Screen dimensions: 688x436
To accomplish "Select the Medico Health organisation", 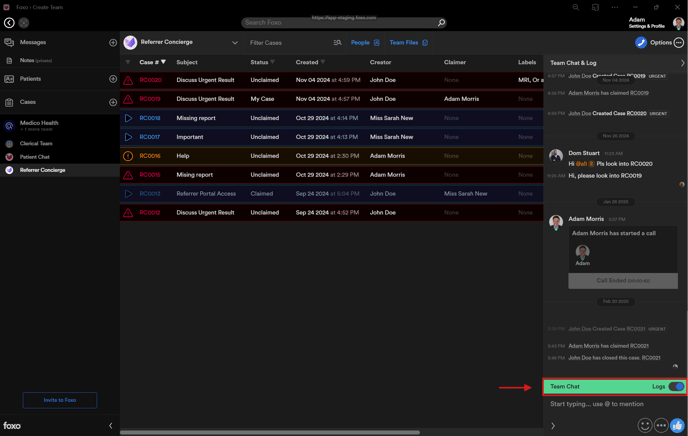I will pos(39,123).
